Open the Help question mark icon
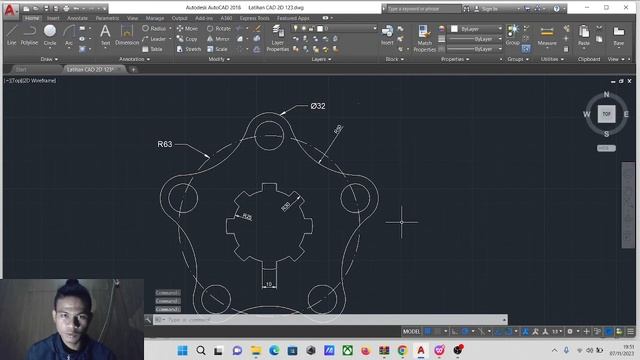This screenshot has height=360, width=640. tap(556, 8)
